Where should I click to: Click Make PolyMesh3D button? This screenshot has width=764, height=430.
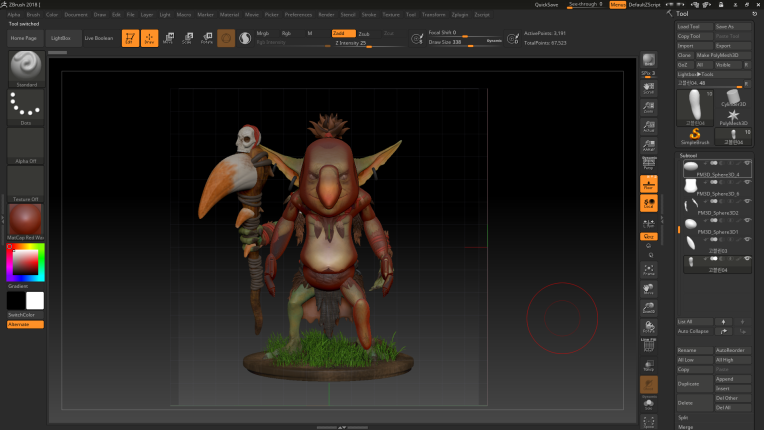(723, 55)
